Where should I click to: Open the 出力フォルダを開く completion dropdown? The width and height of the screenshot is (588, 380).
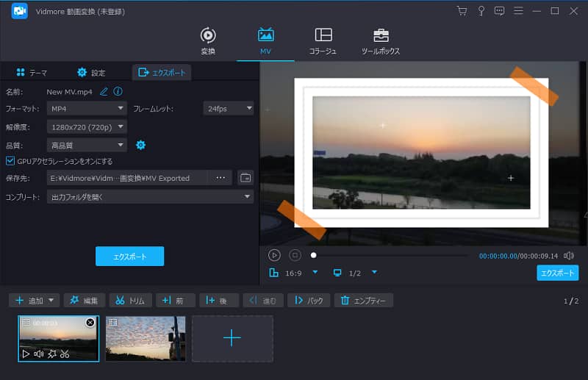tap(150, 196)
